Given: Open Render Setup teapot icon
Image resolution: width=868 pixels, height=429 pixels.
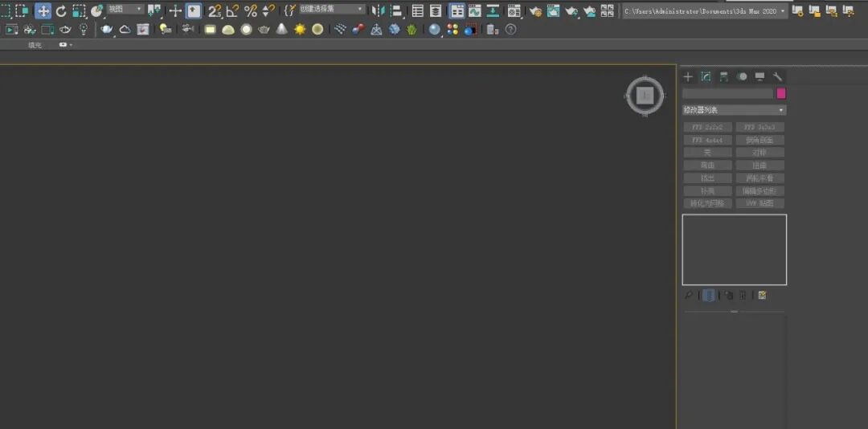Looking at the screenshot, I should coord(535,10).
